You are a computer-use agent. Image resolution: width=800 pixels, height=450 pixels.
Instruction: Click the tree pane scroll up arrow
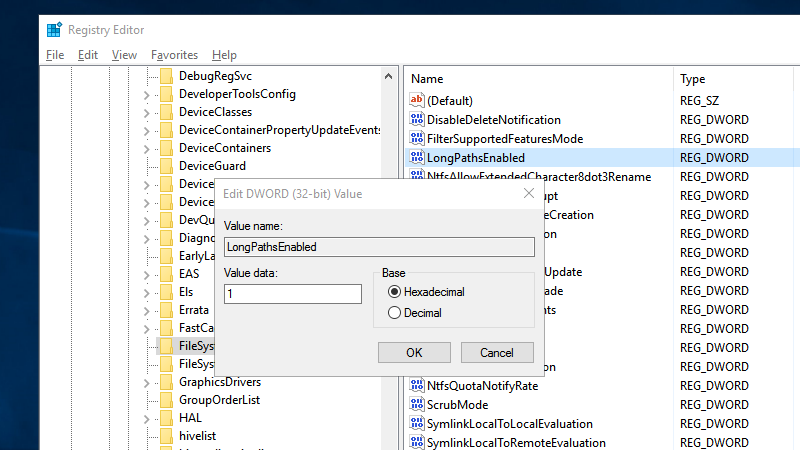point(391,76)
